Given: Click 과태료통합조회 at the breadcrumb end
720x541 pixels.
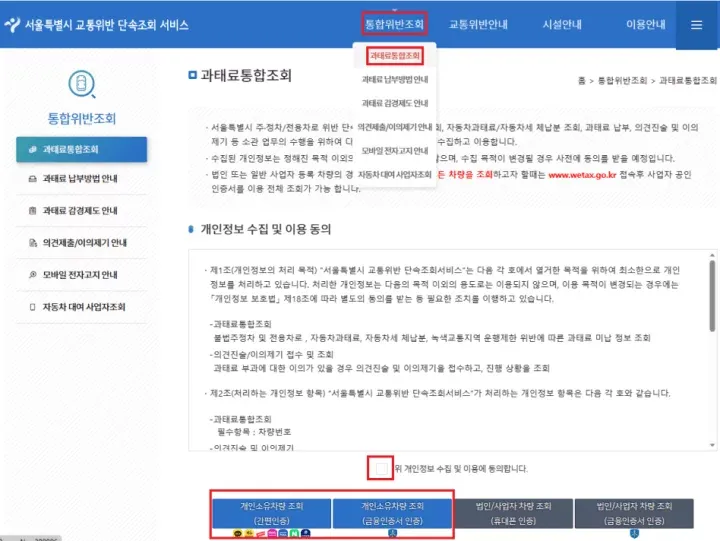Looking at the screenshot, I should coord(687,81).
